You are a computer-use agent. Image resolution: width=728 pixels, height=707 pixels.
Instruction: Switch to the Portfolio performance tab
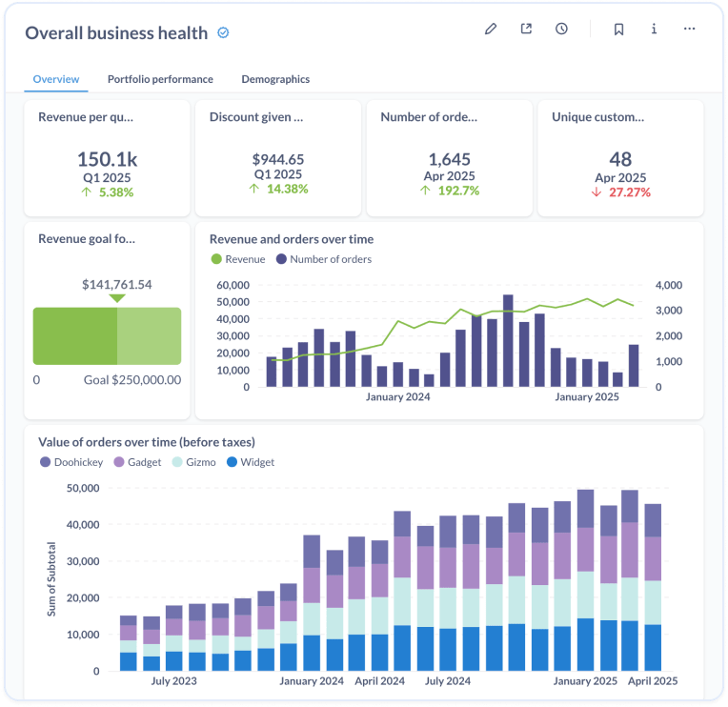[160, 79]
